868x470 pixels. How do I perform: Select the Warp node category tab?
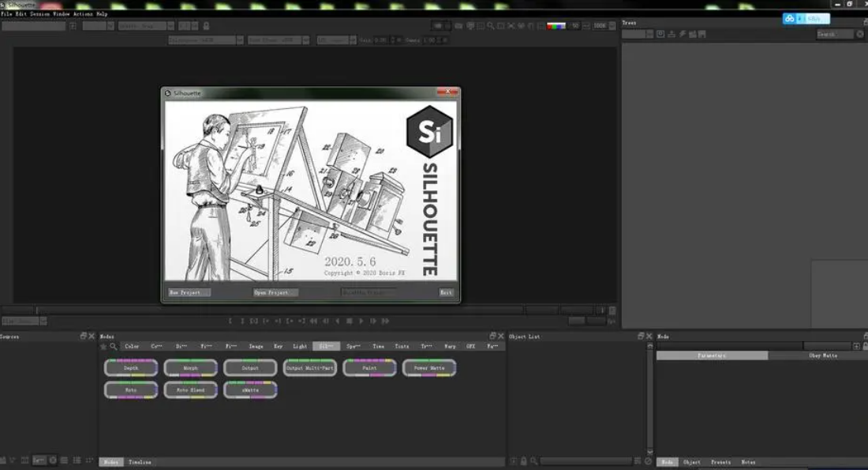point(450,347)
